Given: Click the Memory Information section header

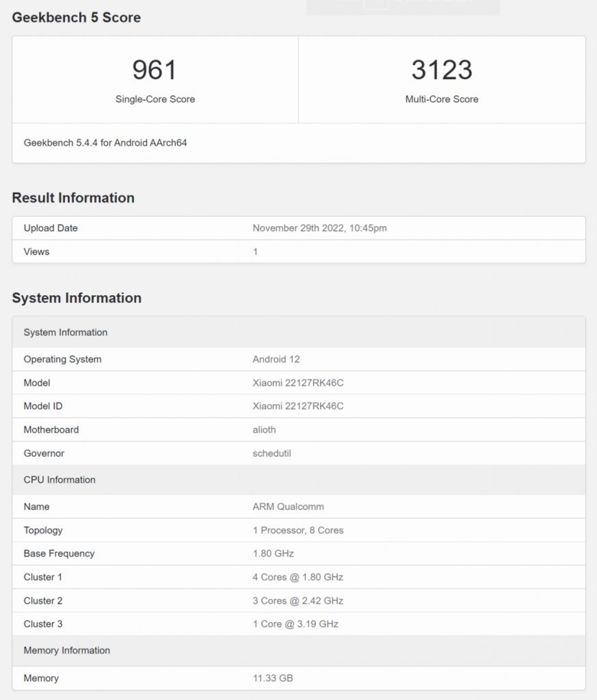Looking at the screenshot, I should (67, 650).
